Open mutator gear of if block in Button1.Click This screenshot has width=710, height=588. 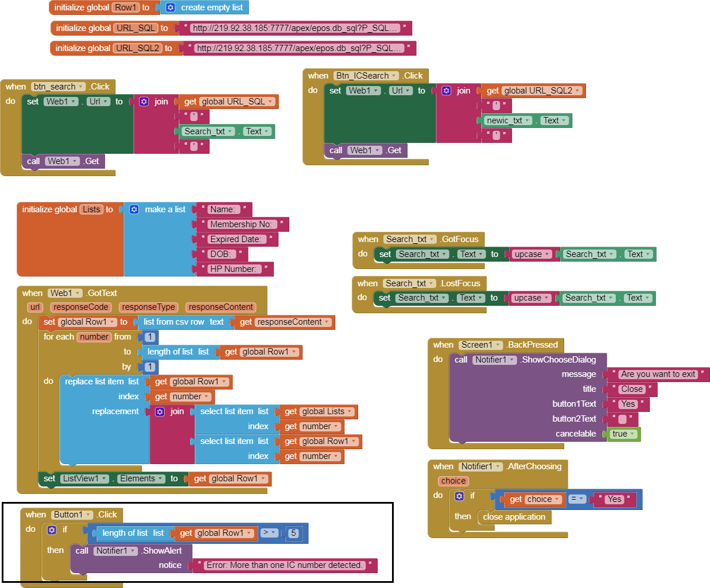[x=52, y=529]
